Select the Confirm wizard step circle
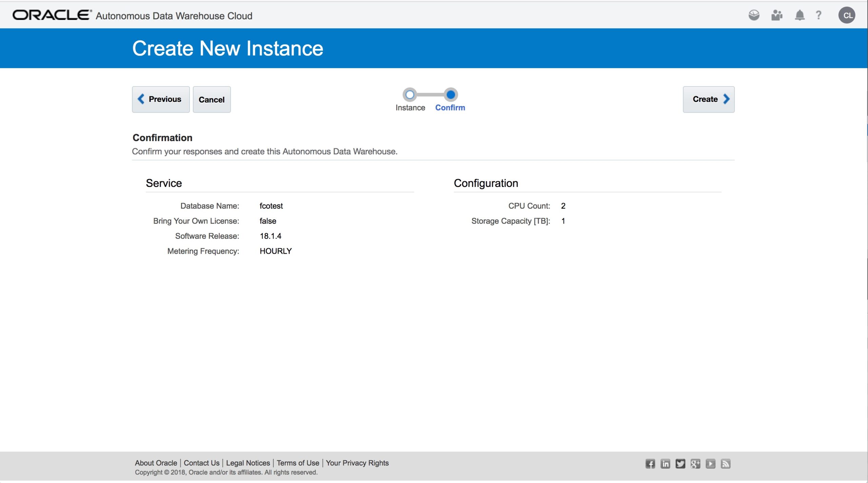 (451, 95)
